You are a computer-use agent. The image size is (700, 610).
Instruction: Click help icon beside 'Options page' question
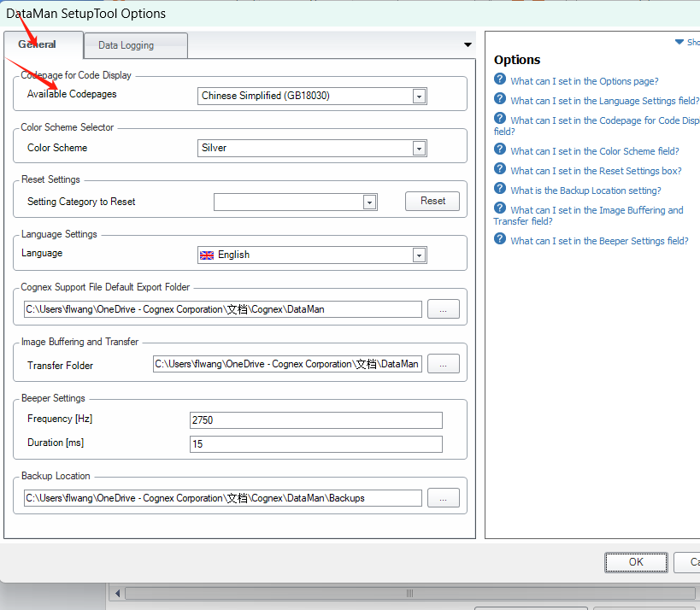pos(500,79)
